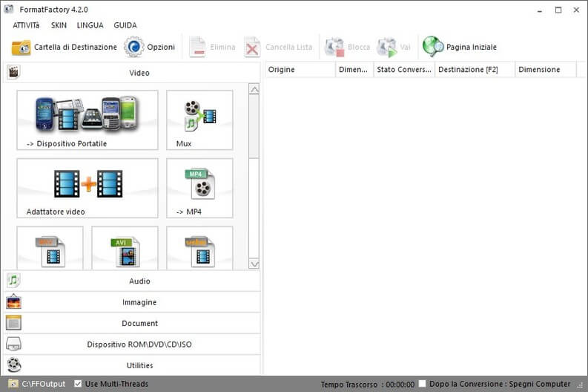Image resolution: width=588 pixels, height=392 pixels.
Task: Click the Stato Convers... column header
Action: (x=404, y=70)
